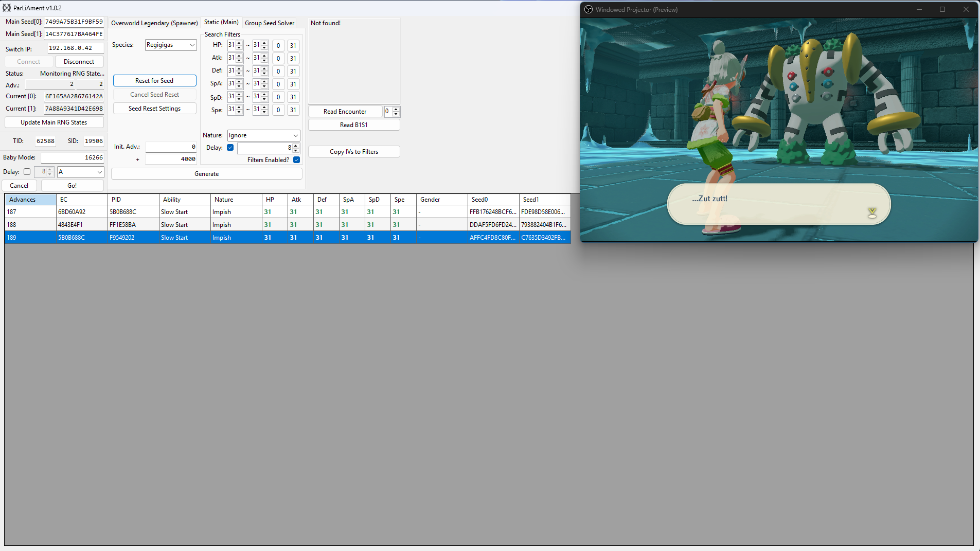Maximize the Windowed Projector window
The image size is (980, 551).
click(942, 9)
